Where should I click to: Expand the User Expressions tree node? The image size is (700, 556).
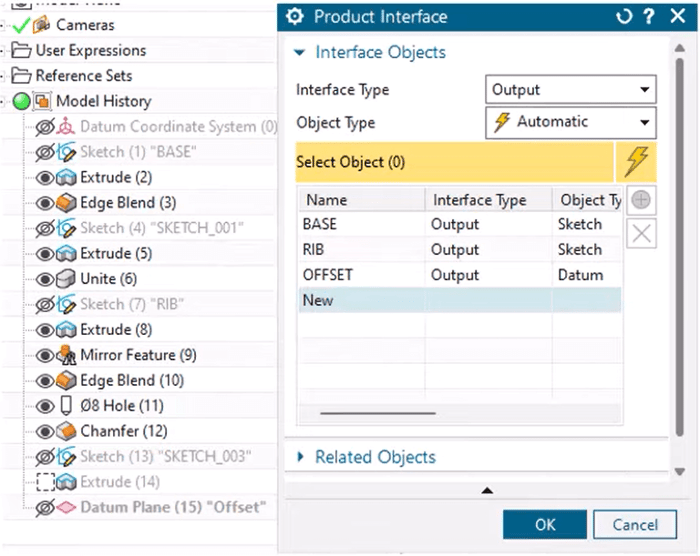(x=2, y=51)
